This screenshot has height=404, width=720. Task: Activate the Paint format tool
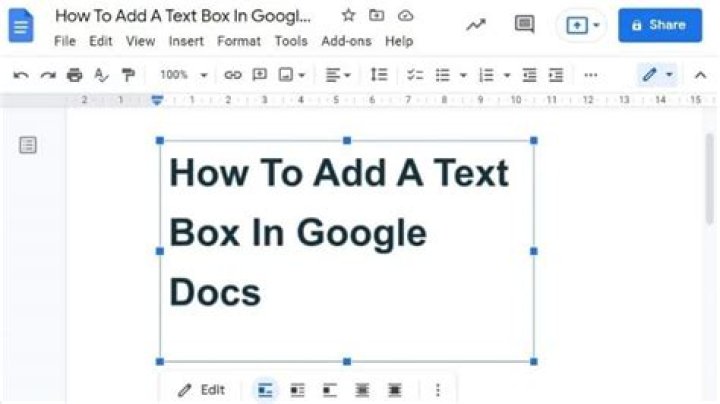click(x=128, y=75)
